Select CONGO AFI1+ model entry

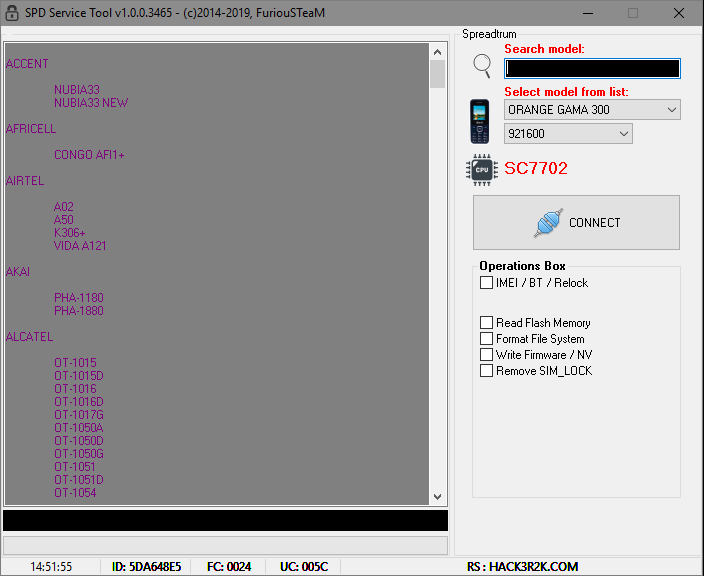pyautogui.click(x=89, y=155)
